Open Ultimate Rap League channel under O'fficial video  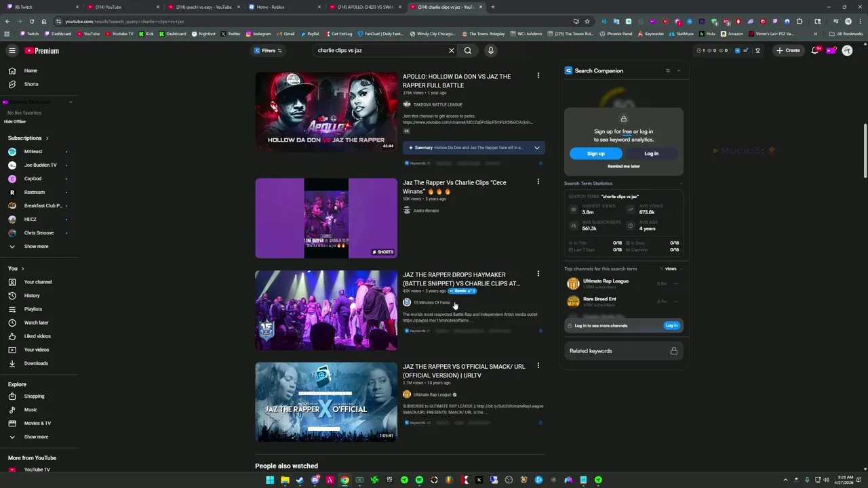click(432, 394)
